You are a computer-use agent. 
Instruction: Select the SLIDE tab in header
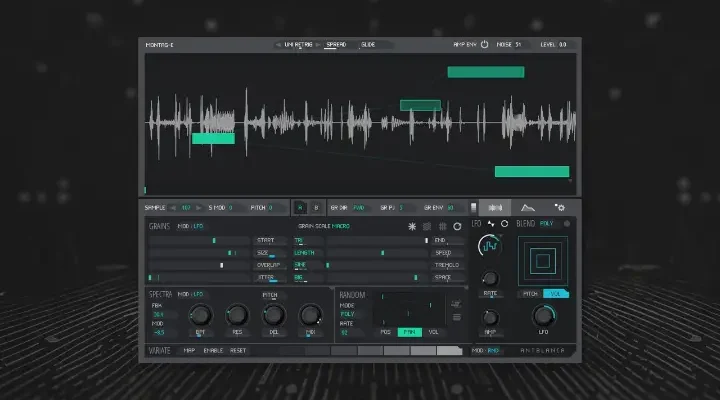coord(369,44)
